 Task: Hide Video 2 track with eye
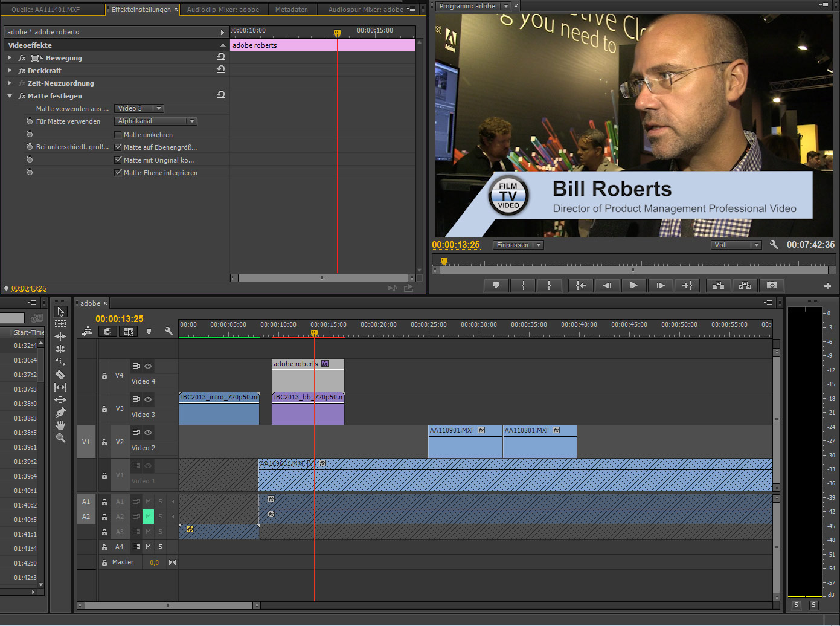pyautogui.click(x=148, y=433)
